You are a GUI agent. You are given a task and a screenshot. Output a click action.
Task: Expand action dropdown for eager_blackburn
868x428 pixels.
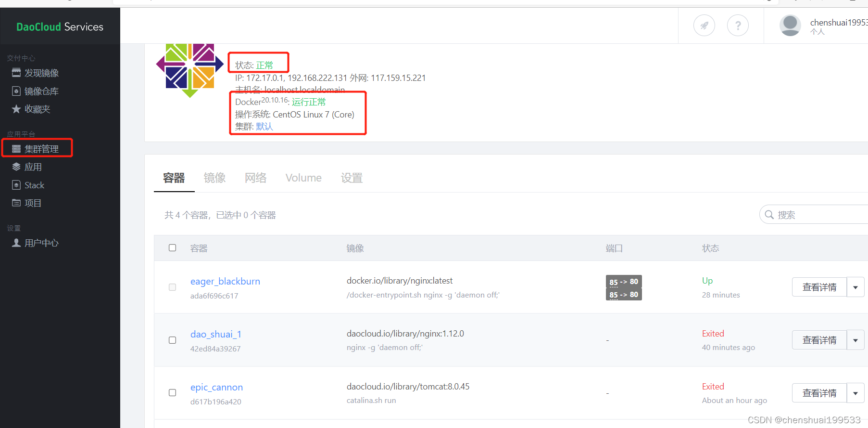click(x=855, y=287)
